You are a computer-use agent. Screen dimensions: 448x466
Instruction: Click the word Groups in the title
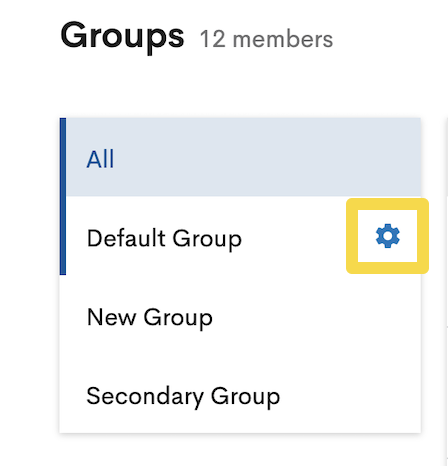122,36
